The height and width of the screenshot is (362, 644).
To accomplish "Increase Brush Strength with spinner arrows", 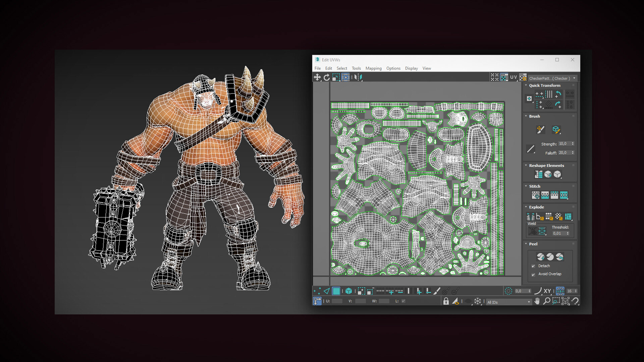I will 573,142.
